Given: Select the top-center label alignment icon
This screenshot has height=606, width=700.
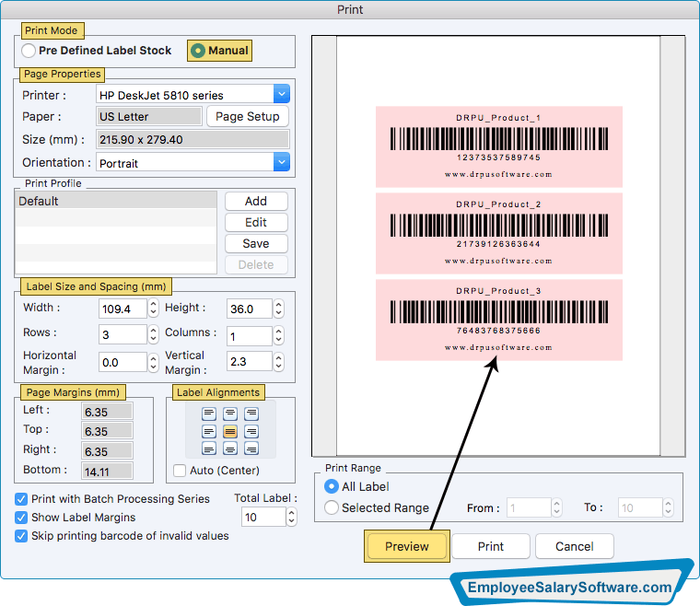Looking at the screenshot, I should click(230, 414).
